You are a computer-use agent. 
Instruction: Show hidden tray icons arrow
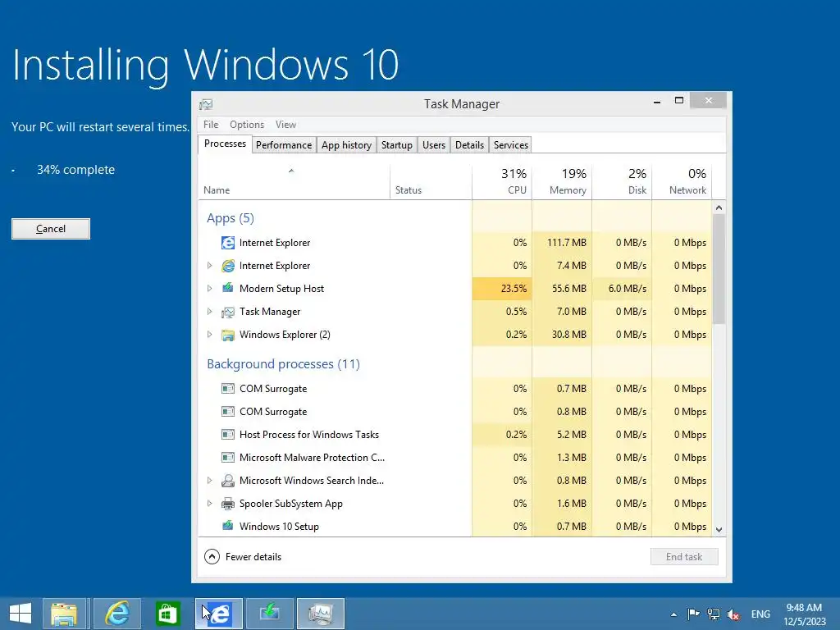(673, 614)
